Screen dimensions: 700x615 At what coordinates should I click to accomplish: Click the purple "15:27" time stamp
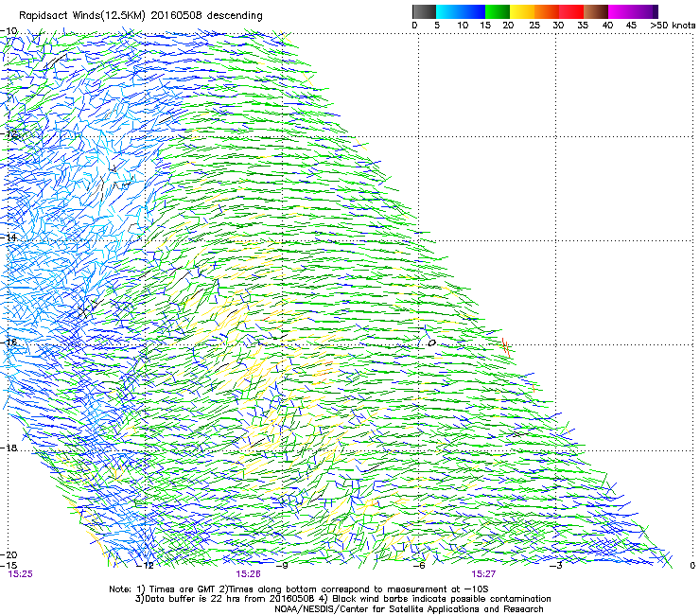point(483,574)
